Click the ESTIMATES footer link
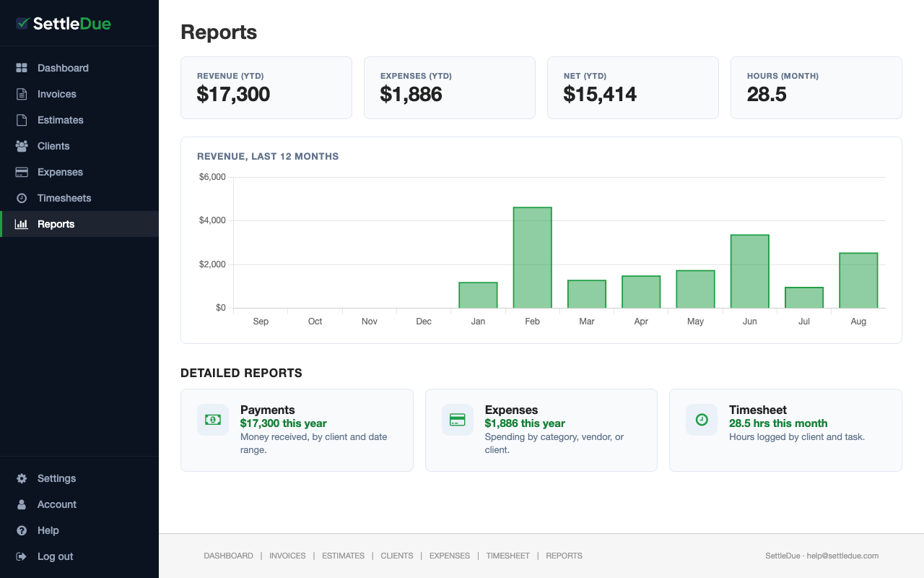Screen dimensions: 924x578 coord(343,556)
